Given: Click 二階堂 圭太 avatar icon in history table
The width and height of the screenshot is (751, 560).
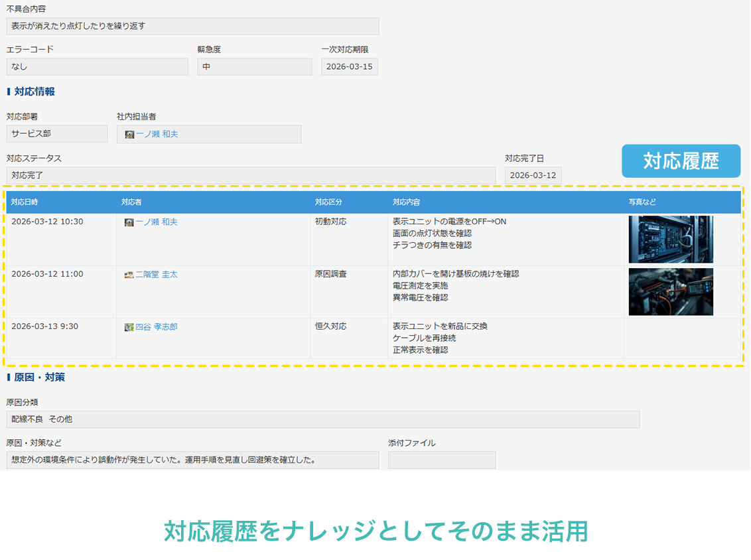Looking at the screenshot, I should pos(129,275).
